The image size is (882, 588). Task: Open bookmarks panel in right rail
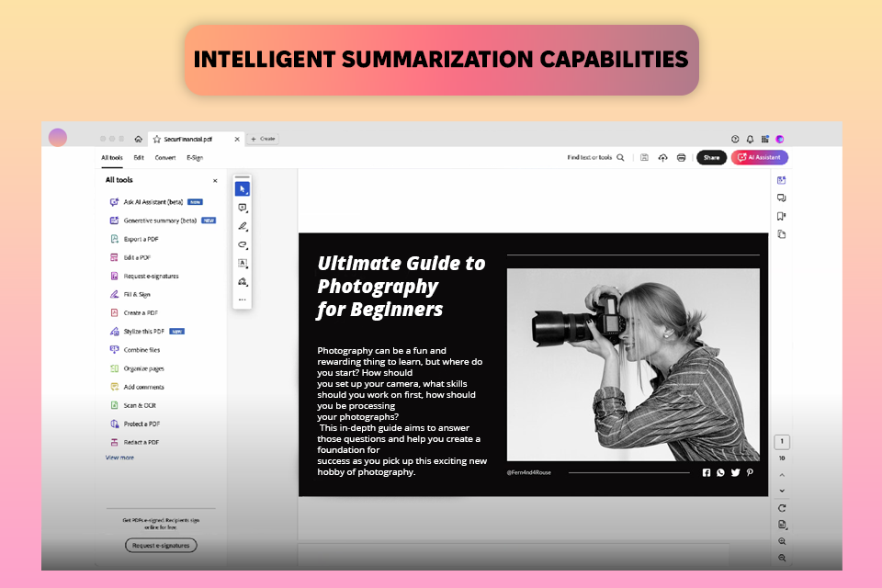[x=781, y=216]
